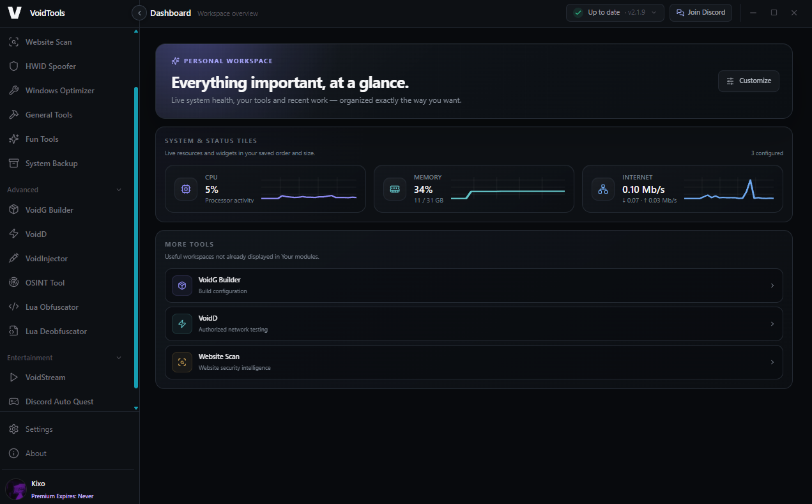812x504 pixels.
Task: Collapse the sidebar with back arrow button
Action: pyautogui.click(x=139, y=13)
